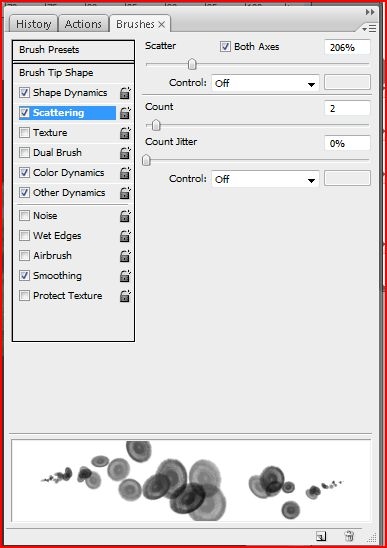The width and height of the screenshot is (387, 548).
Task: Toggle lock icon for Color Dynamics
Action: tap(125, 173)
